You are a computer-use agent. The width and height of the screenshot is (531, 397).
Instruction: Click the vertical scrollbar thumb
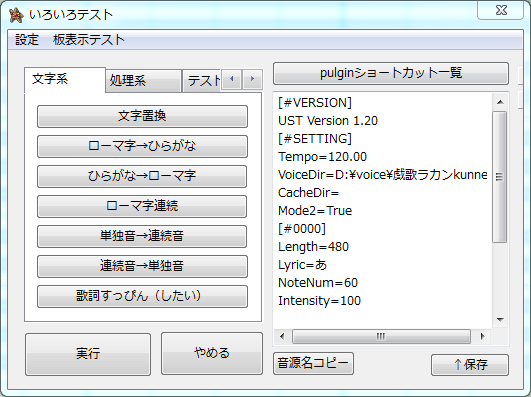click(500, 177)
